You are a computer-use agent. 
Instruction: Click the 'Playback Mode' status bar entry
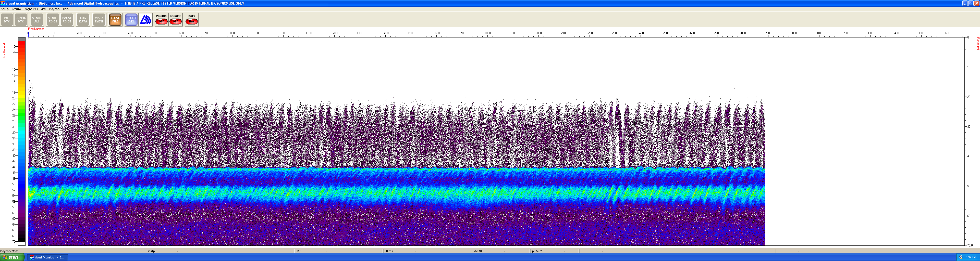[x=9, y=251]
